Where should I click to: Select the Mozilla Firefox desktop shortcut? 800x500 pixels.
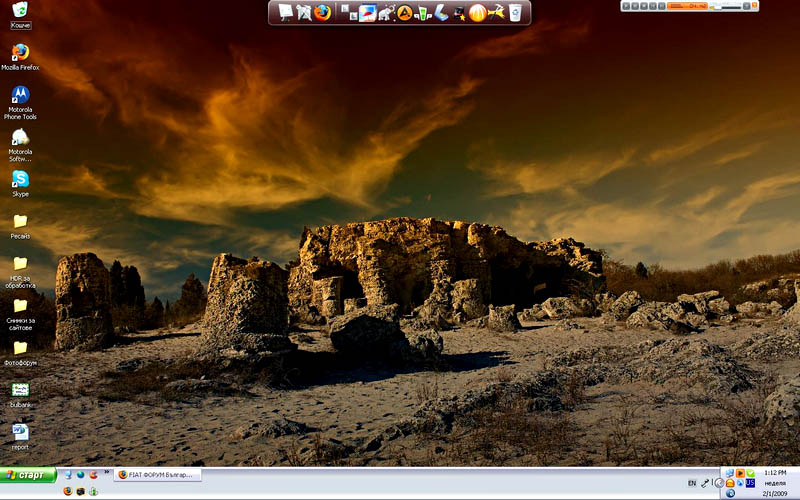[x=20, y=57]
